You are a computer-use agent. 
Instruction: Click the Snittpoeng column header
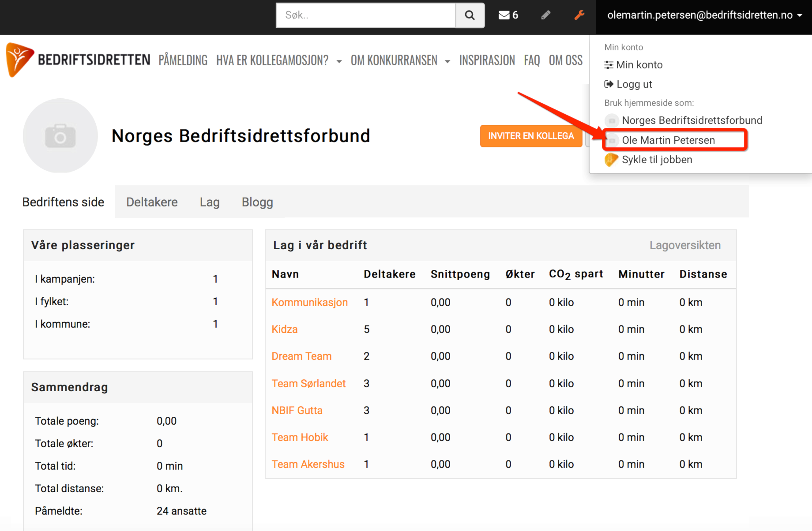pos(460,274)
